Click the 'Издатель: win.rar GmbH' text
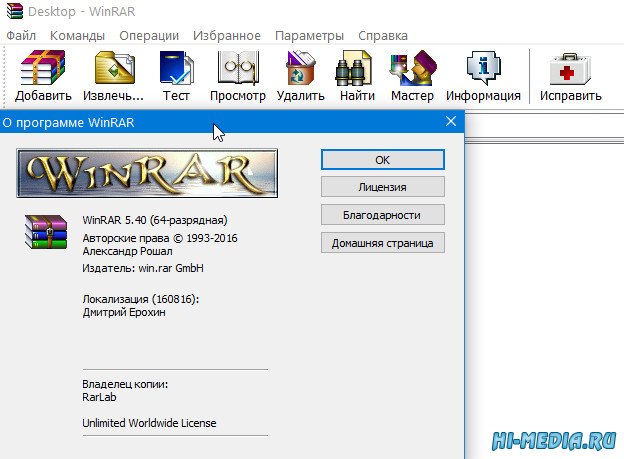Image resolution: width=624 pixels, height=459 pixels. tap(143, 268)
